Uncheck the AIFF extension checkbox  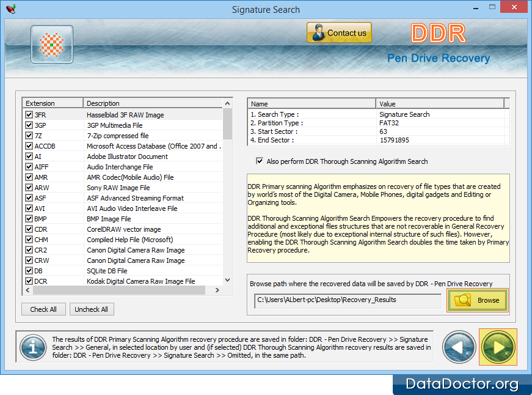(29, 167)
